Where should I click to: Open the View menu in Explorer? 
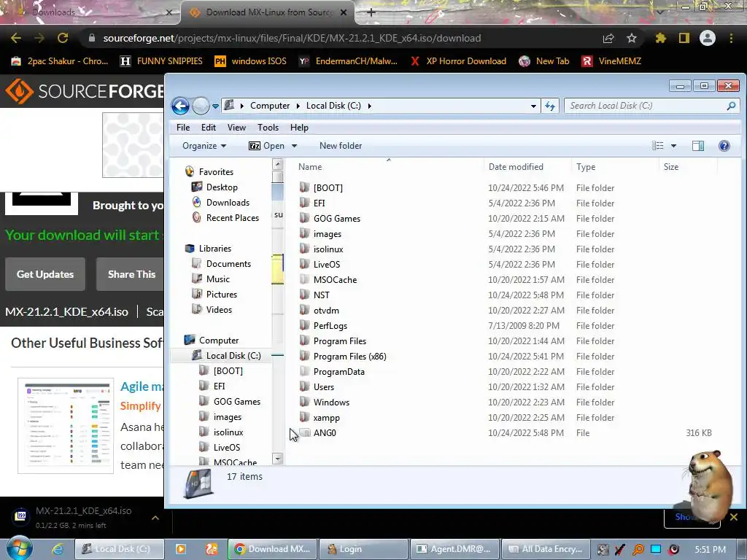click(236, 127)
